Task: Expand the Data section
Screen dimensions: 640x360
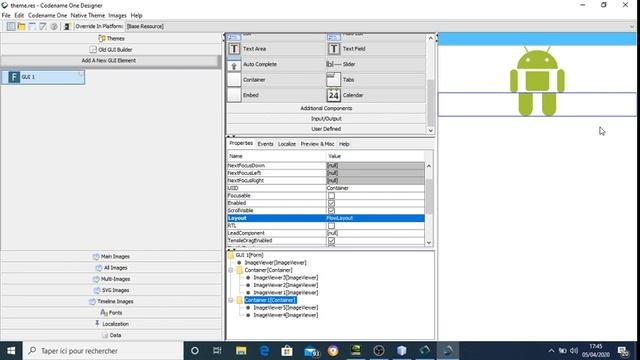Action: [x=111, y=336]
